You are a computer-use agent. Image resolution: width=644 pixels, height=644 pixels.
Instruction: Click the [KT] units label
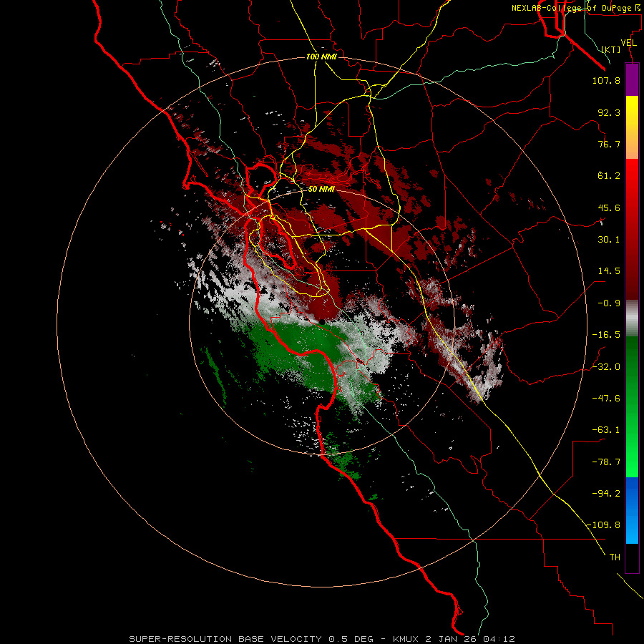(611, 49)
